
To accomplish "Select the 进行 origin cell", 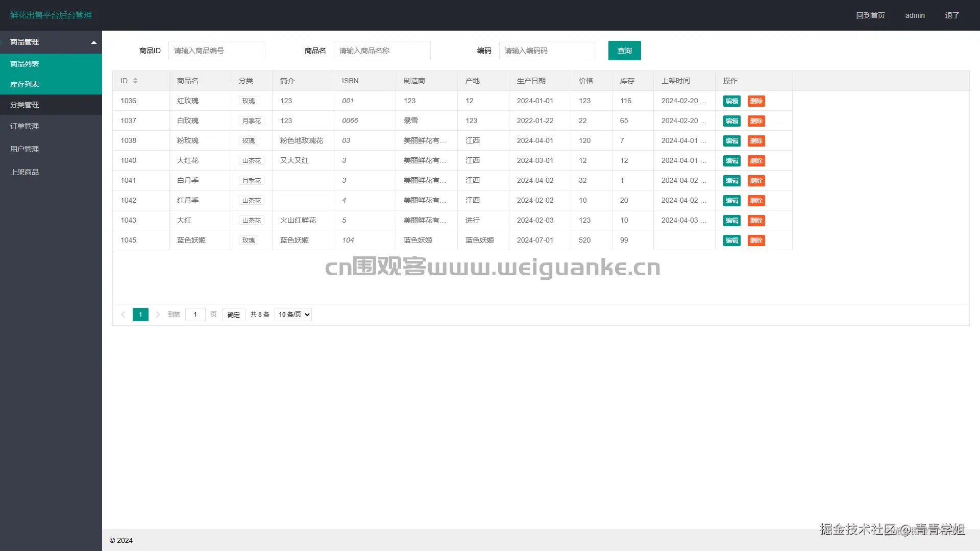I will (483, 220).
